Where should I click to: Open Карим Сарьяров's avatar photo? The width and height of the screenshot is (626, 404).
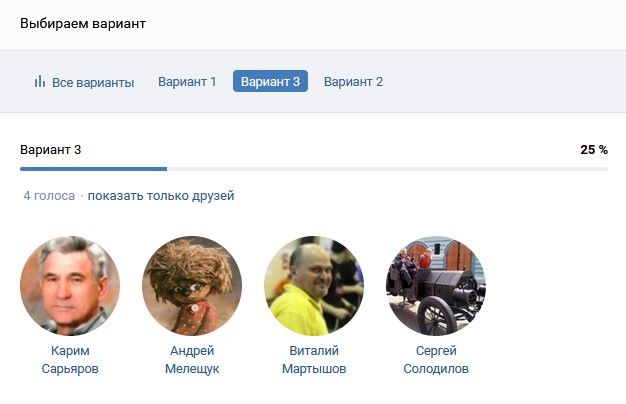coord(70,285)
